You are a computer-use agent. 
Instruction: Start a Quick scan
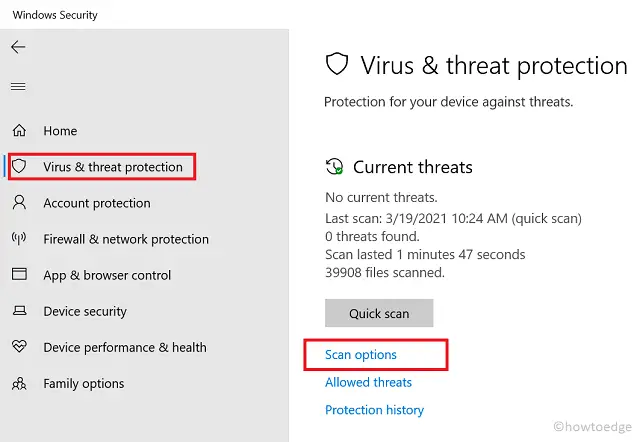tap(379, 313)
